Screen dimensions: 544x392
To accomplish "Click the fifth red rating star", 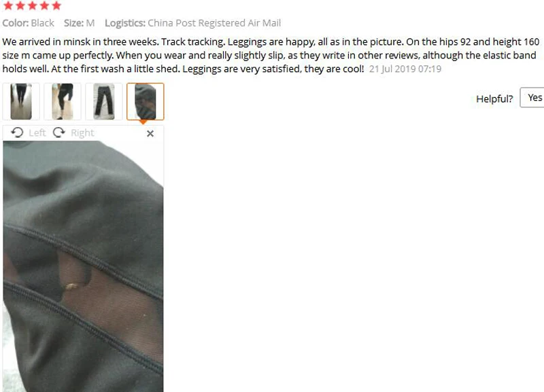I will (56, 5).
